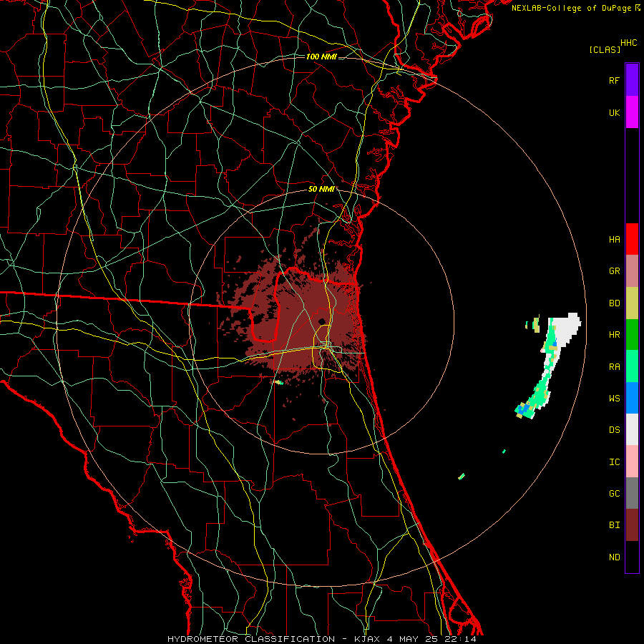Click the HR green legend swatch
This screenshot has width=644, height=644.
click(632, 334)
